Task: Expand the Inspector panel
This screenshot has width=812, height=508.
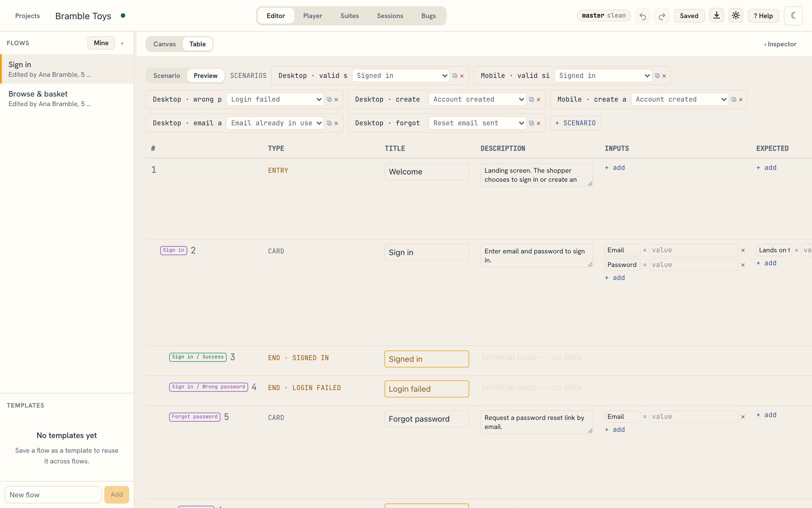Action: tap(780, 44)
